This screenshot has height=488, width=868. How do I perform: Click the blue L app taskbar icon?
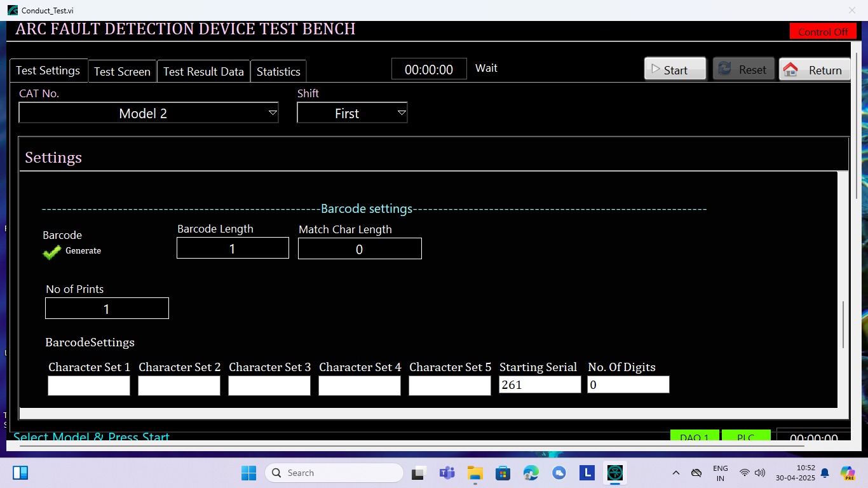point(587,473)
